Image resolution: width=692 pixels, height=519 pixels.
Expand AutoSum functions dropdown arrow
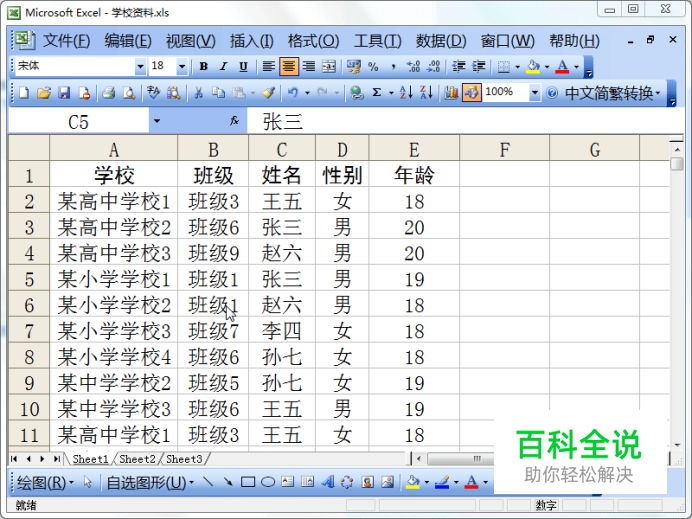coord(391,93)
